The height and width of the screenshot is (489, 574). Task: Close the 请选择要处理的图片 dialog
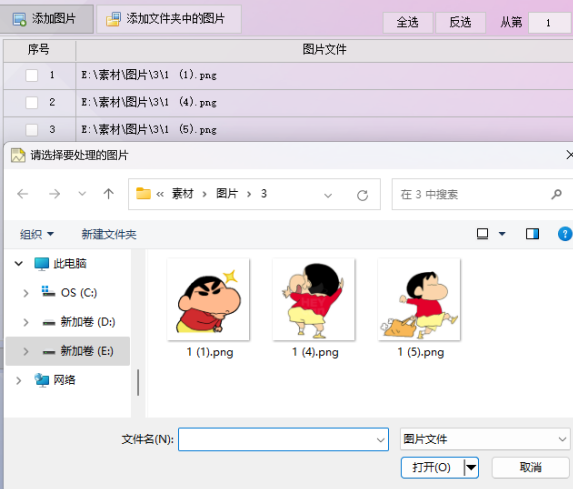570,155
